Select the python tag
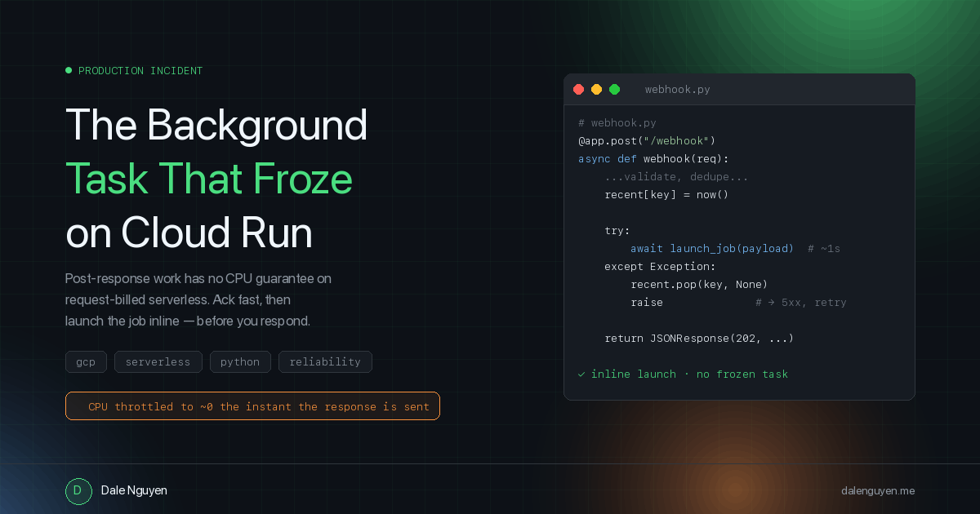980x514 pixels. coord(240,361)
